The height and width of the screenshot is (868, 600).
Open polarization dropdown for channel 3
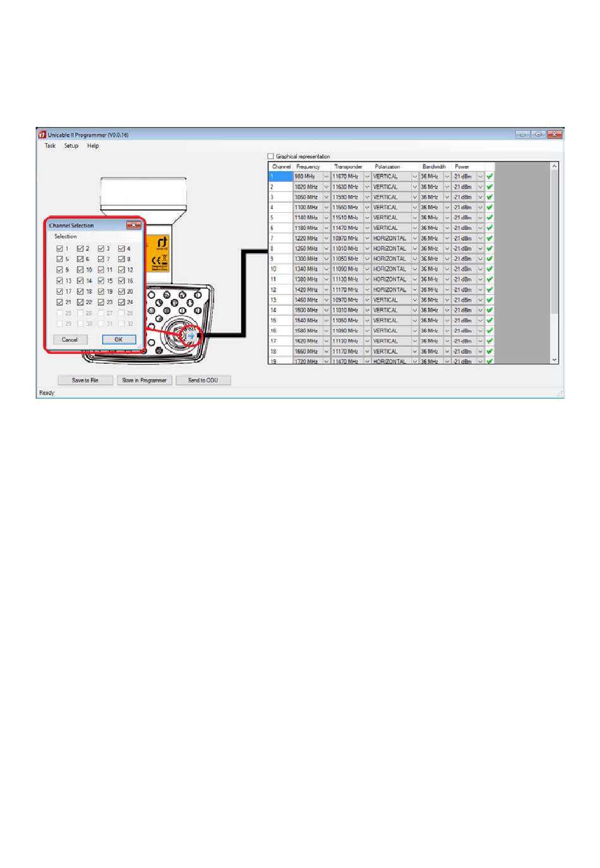click(415, 197)
